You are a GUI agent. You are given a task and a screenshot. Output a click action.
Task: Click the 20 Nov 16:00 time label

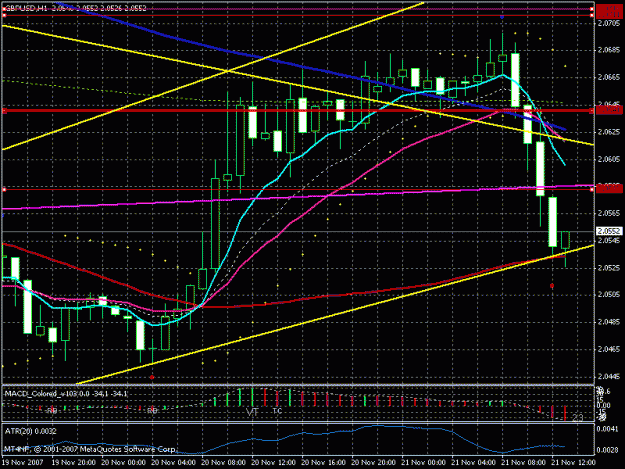(x=323, y=462)
